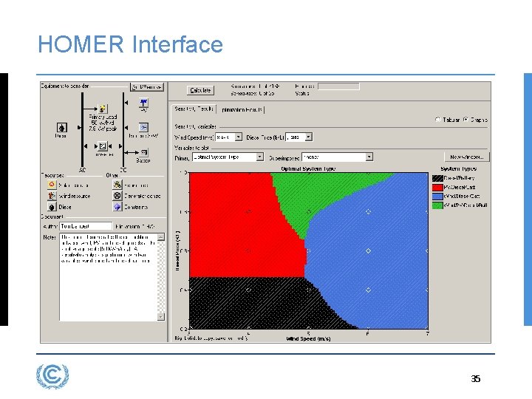Click the Notes scrollbar down arrow

click(161, 316)
